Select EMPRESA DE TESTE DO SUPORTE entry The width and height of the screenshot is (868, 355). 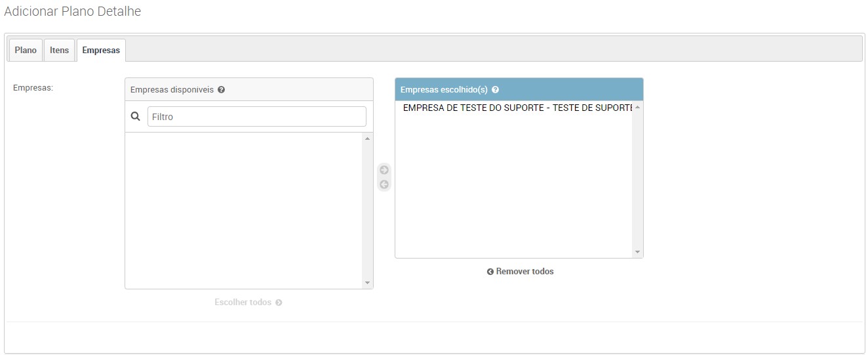(517, 108)
